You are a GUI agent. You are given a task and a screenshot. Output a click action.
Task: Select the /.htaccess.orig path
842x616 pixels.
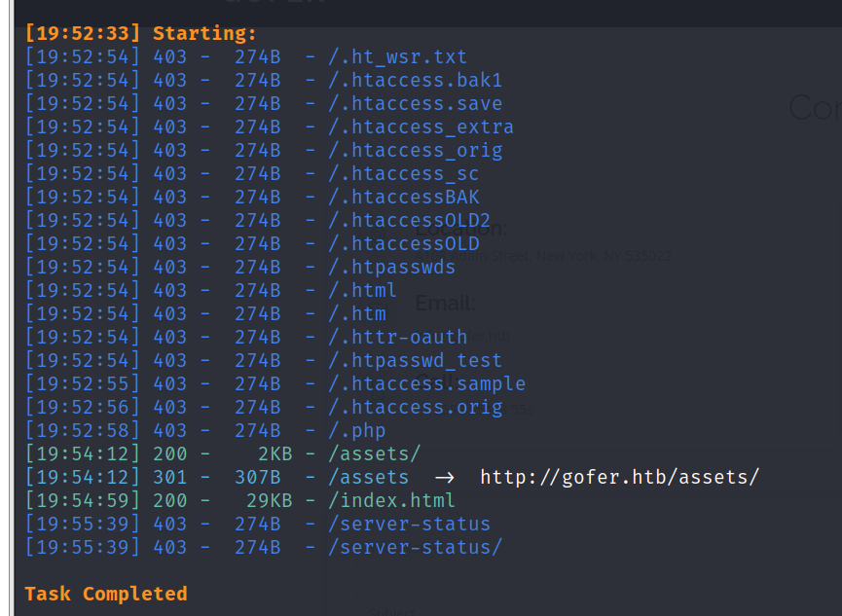coord(415,408)
